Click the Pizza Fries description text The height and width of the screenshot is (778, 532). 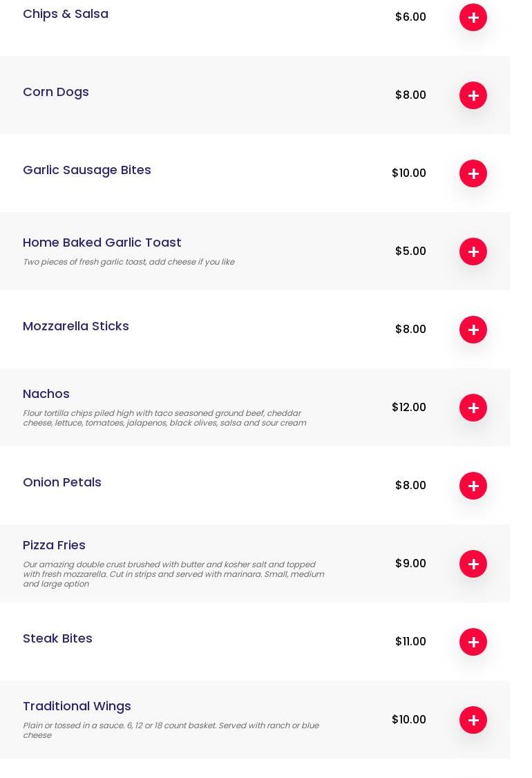(173, 574)
